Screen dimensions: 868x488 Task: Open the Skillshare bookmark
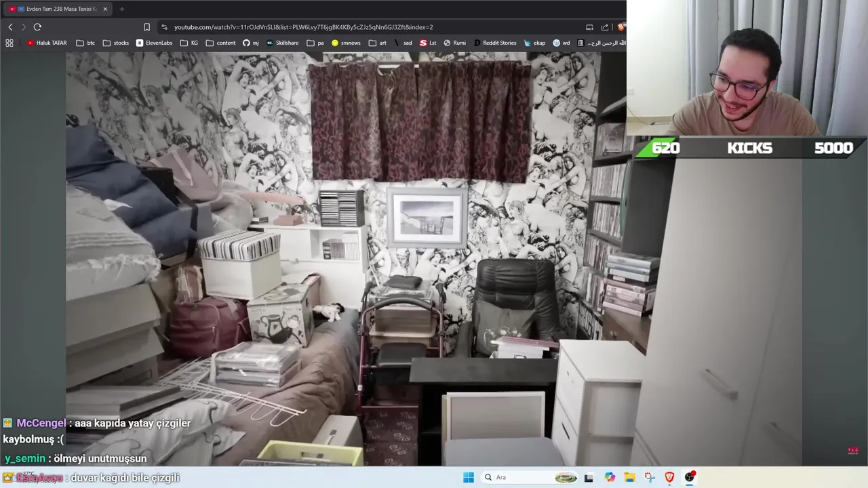[x=282, y=43]
